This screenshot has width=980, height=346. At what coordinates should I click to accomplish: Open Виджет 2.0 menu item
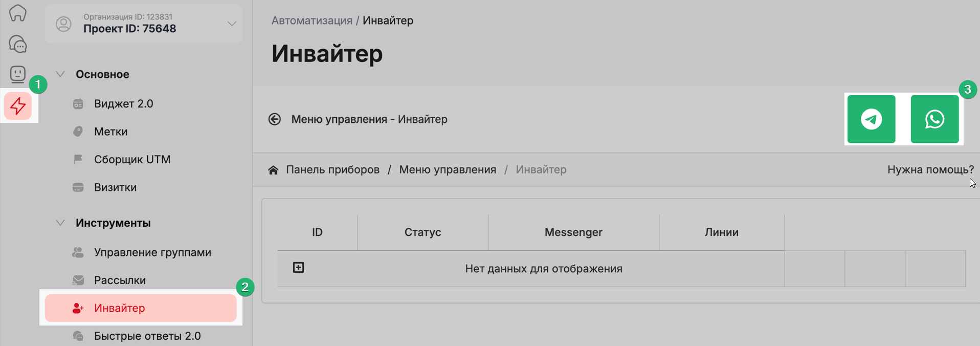123,104
